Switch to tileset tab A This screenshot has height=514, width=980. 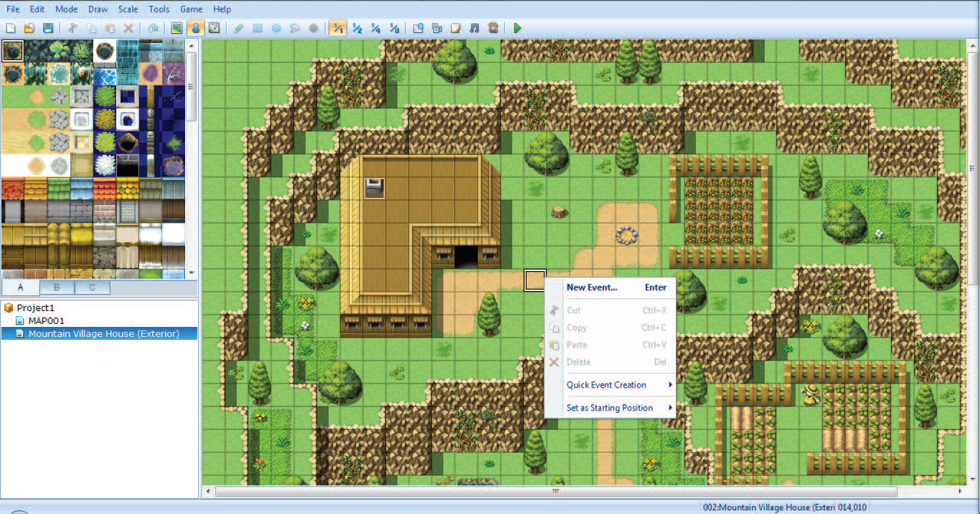pyautogui.click(x=20, y=287)
